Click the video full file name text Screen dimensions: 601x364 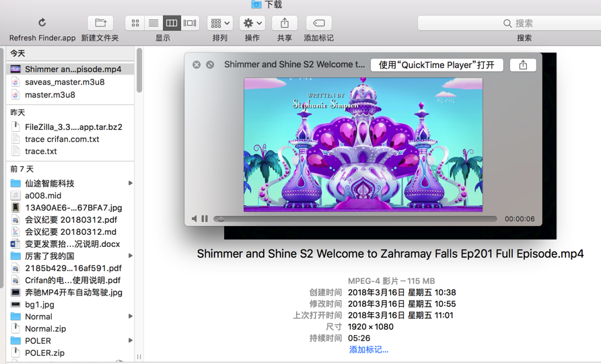(x=390, y=254)
